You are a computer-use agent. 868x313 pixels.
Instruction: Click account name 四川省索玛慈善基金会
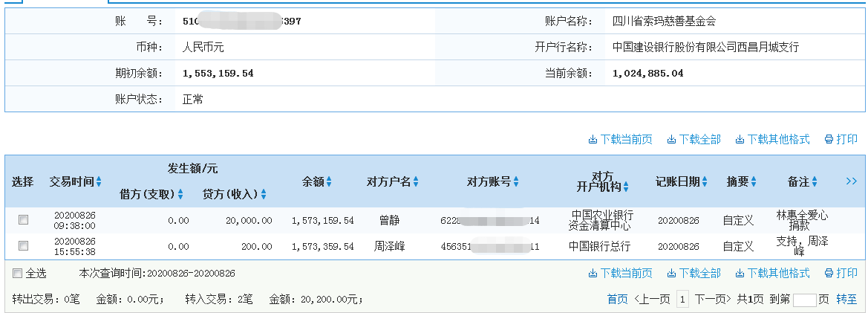[x=665, y=22]
